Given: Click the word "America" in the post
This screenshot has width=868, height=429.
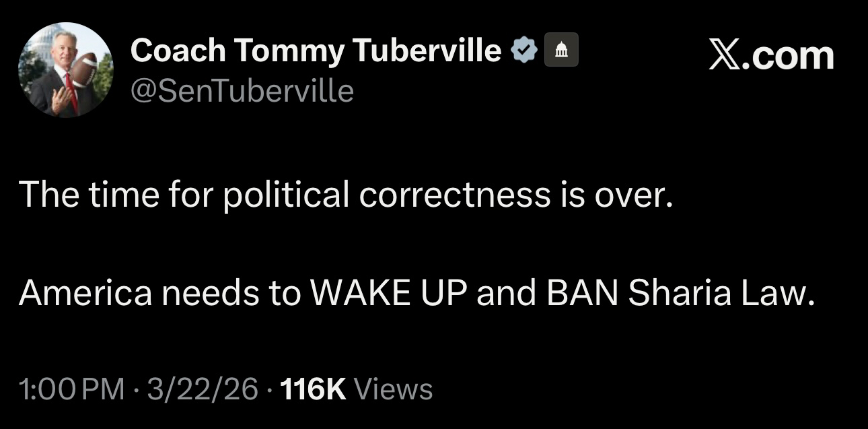Looking at the screenshot, I should click(85, 293).
